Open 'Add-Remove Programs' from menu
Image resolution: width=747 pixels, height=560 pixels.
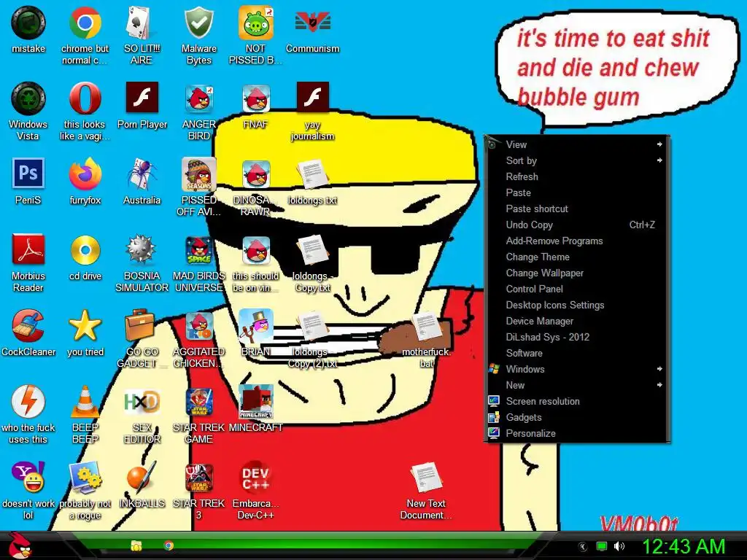point(577,241)
